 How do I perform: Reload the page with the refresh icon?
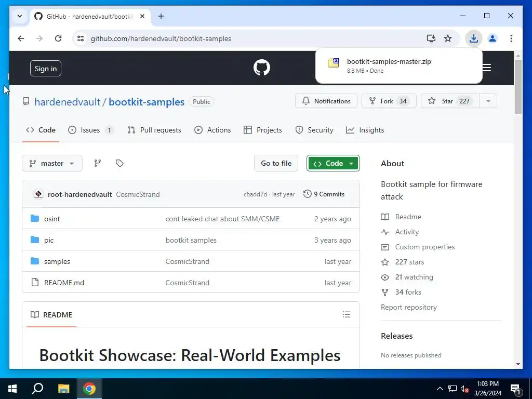pyautogui.click(x=58, y=38)
